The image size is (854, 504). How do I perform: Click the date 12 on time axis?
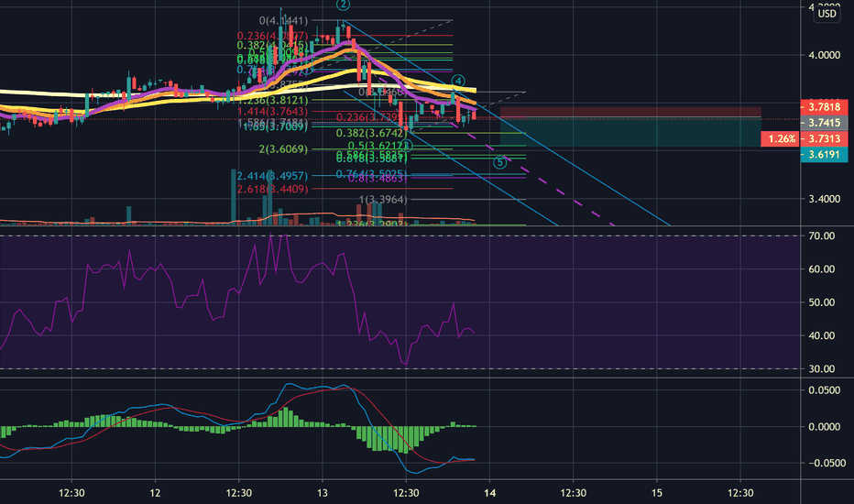155,493
